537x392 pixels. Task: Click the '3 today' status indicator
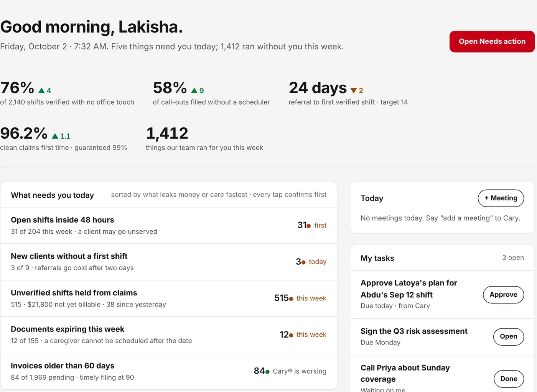pyautogui.click(x=311, y=262)
